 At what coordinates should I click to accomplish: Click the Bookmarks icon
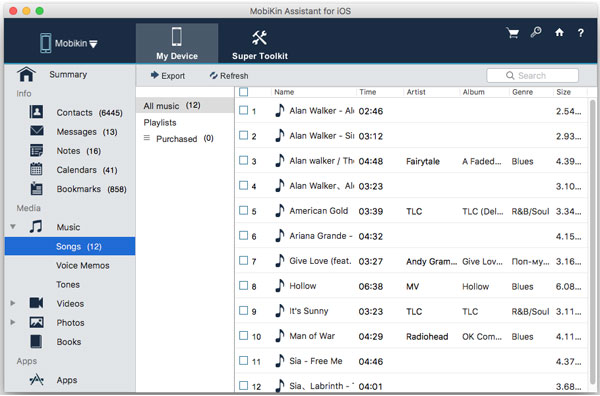[x=36, y=188]
